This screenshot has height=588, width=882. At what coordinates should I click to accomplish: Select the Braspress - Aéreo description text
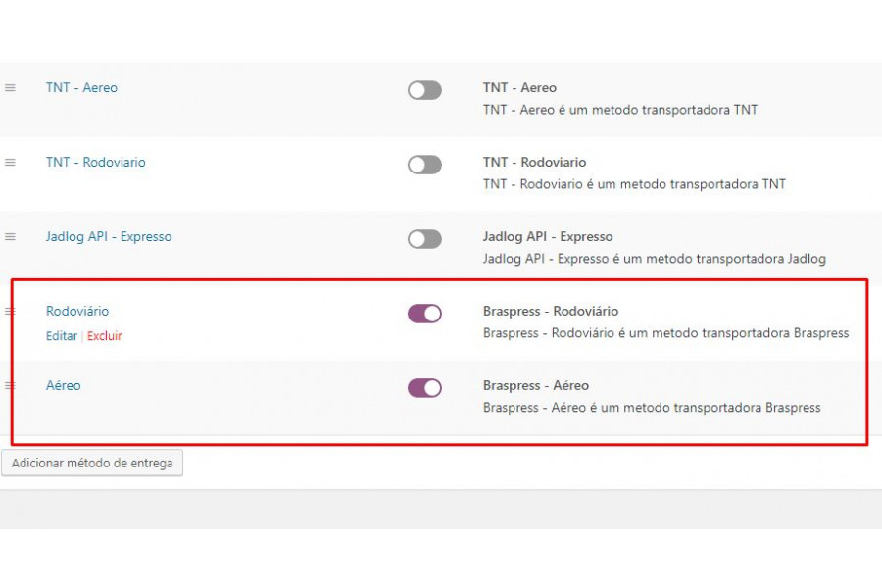pyautogui.click(x=652, y=408)
